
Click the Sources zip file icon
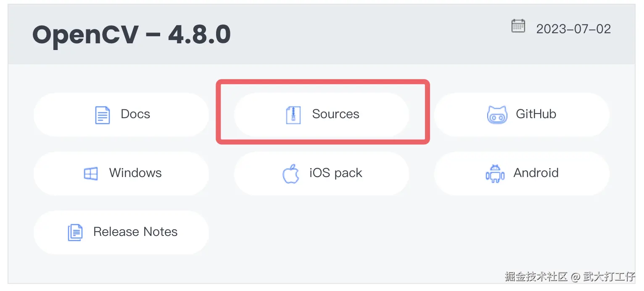tap(293, 115)
